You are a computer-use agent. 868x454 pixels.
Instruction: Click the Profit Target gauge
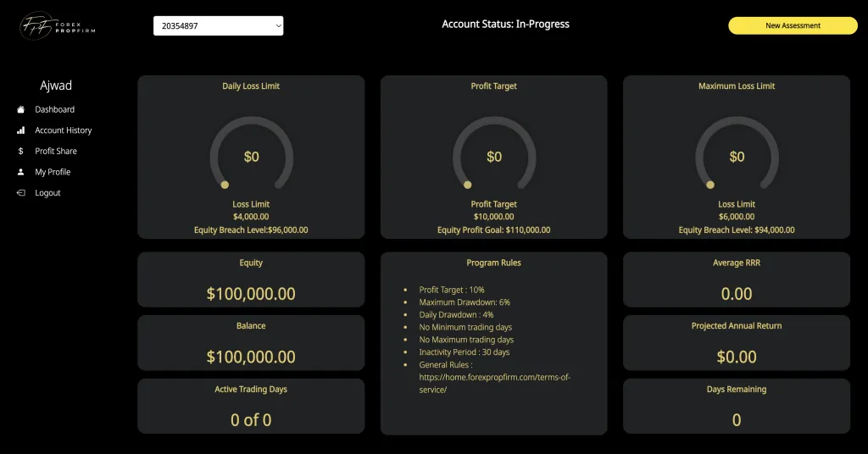click(494, 153)
